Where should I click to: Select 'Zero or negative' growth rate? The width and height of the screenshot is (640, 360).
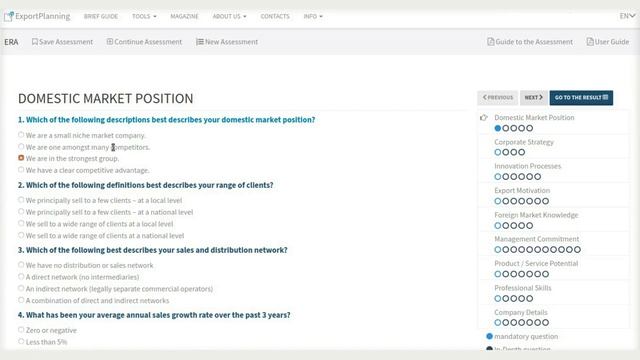coord(21,330)
